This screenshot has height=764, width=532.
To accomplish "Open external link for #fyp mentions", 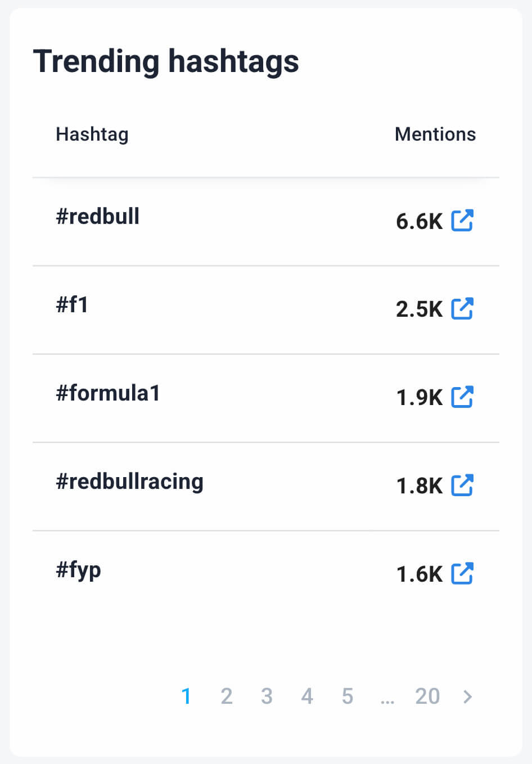I will 462,573.
